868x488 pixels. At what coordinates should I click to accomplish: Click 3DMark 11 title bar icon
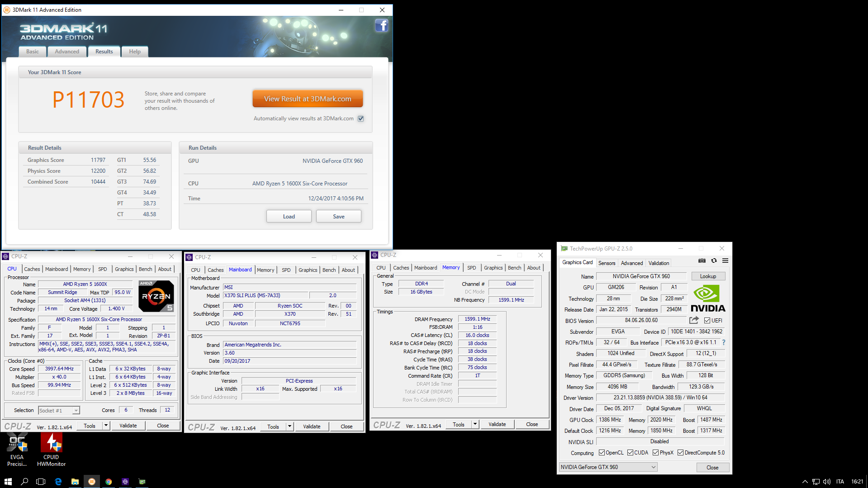(7, 10)
